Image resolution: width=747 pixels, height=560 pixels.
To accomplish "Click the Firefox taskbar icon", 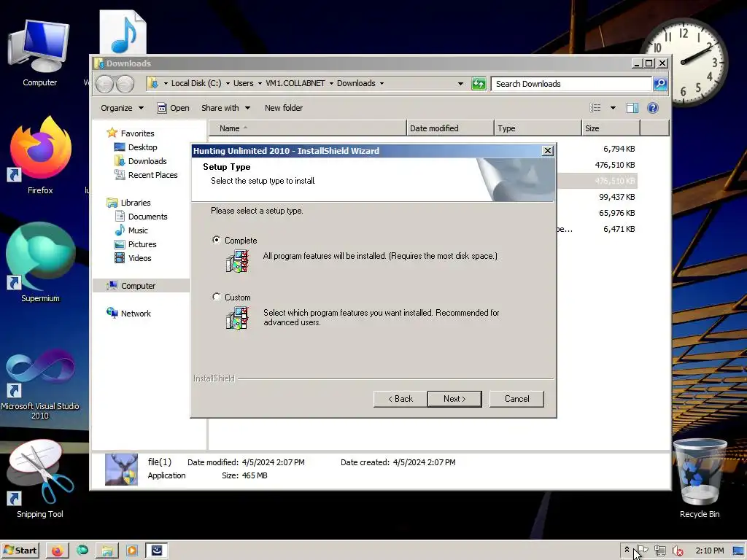I will point(57,551).
